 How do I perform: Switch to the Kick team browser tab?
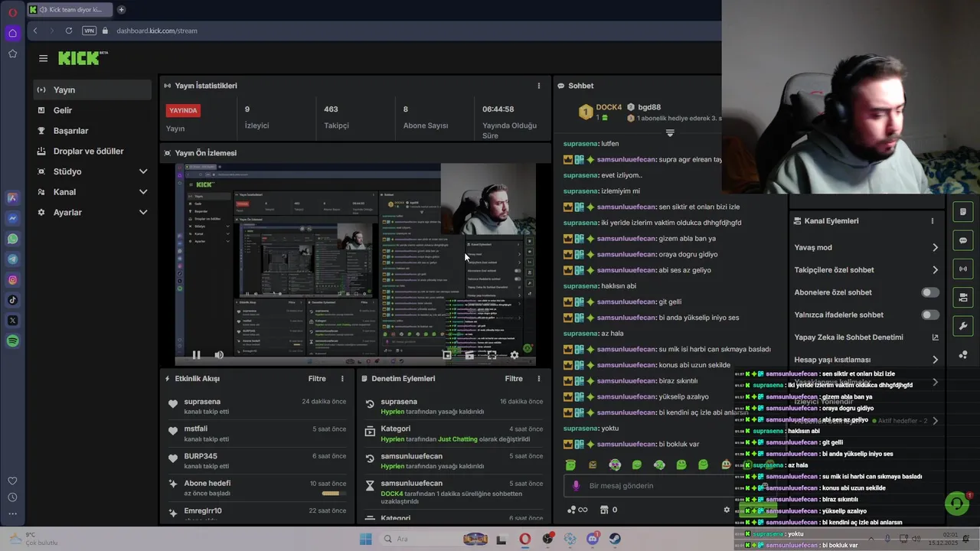[69, 10]
